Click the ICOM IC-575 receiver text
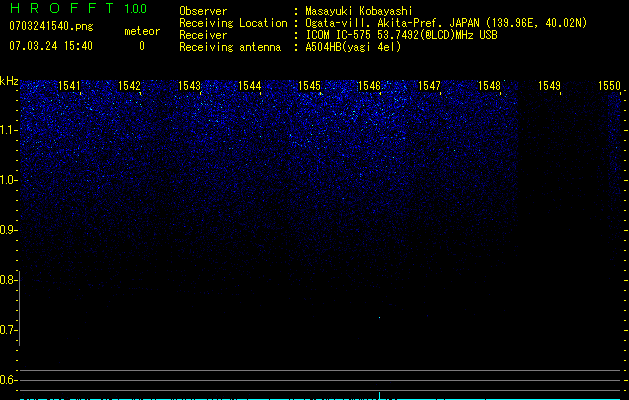 coord(401,35)
